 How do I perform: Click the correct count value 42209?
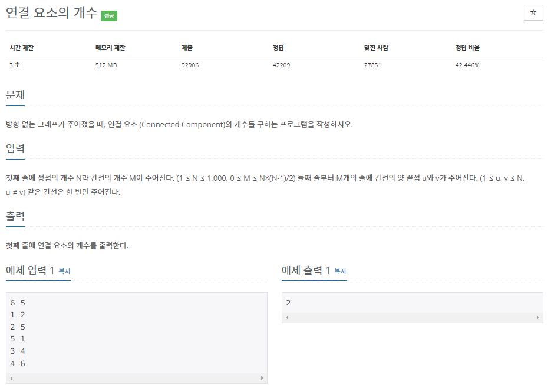point(282,65)
